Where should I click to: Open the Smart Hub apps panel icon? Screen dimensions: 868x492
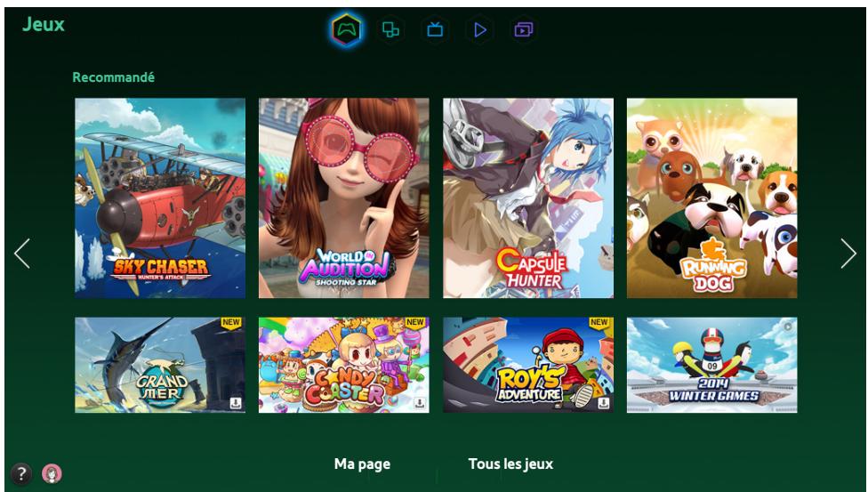pyautogui.click(x=390, y=30)
